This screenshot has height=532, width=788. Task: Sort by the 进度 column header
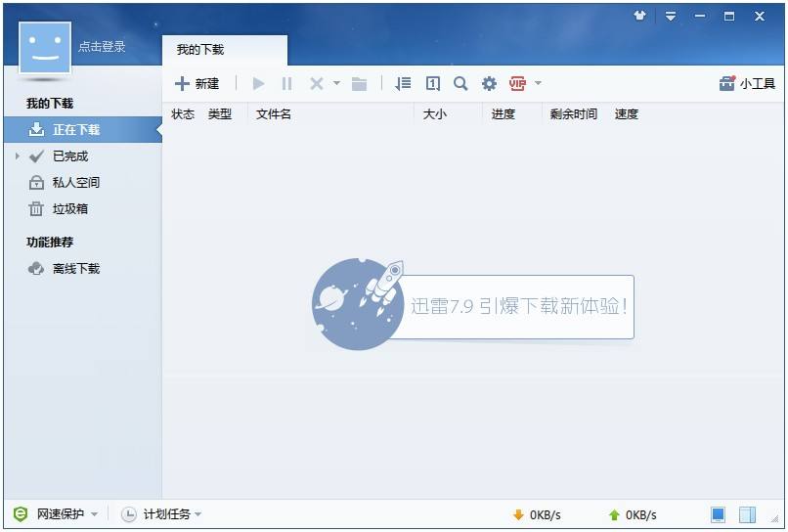click(503, 114)
